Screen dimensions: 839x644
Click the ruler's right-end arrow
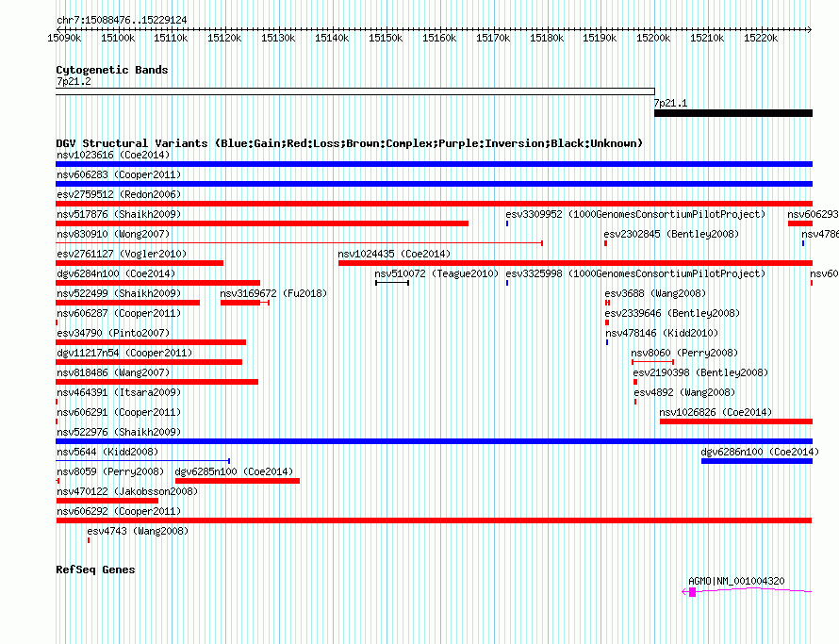click(809, 29)
